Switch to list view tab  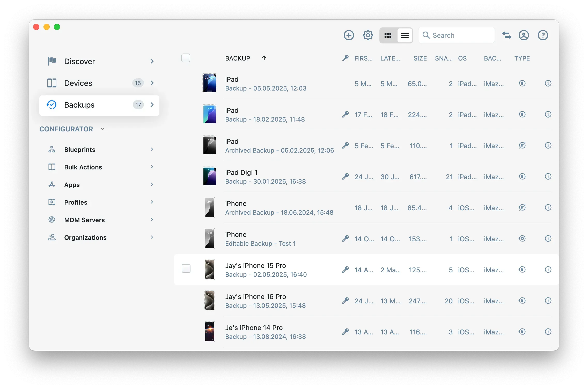(405, 35)
